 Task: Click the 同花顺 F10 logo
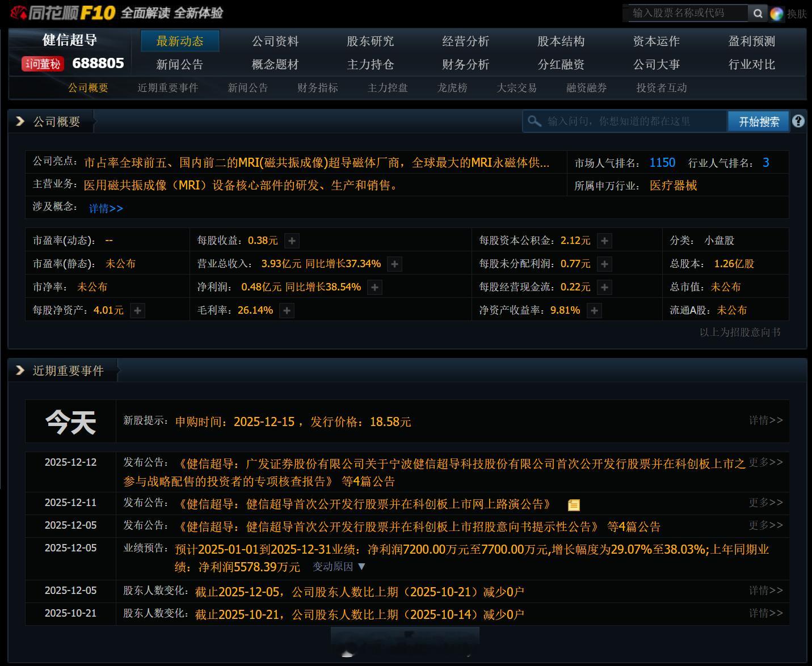point(62,12)
